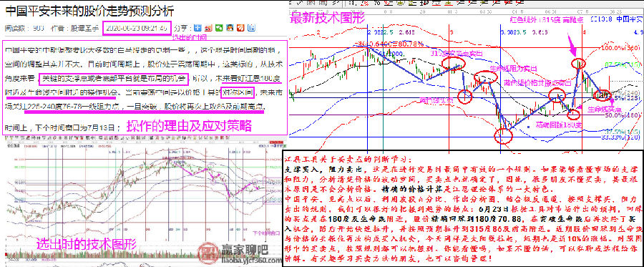The height and width of the screenshot is (267, 644).
Task: Select the 33.33% level label
Action: [621, 137]
